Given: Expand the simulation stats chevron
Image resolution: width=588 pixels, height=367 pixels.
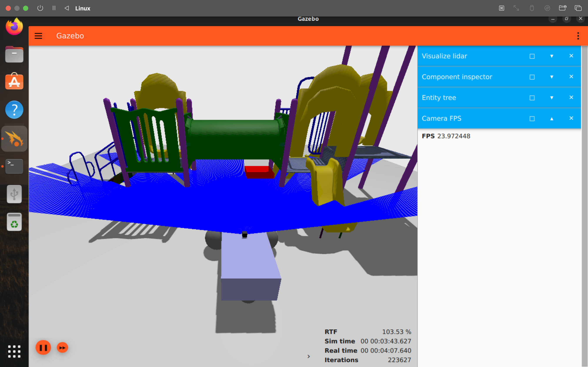Looking at the screenshot, I should (309, 356).
